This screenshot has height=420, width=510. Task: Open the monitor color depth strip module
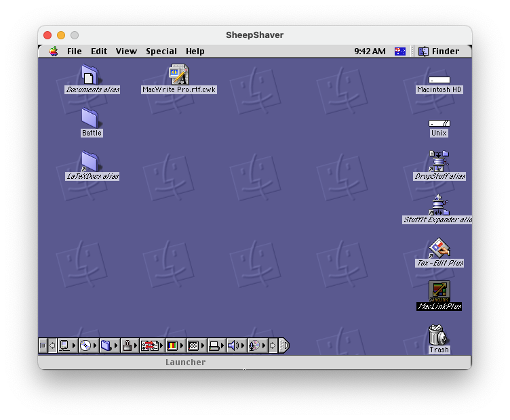(175, 345)
